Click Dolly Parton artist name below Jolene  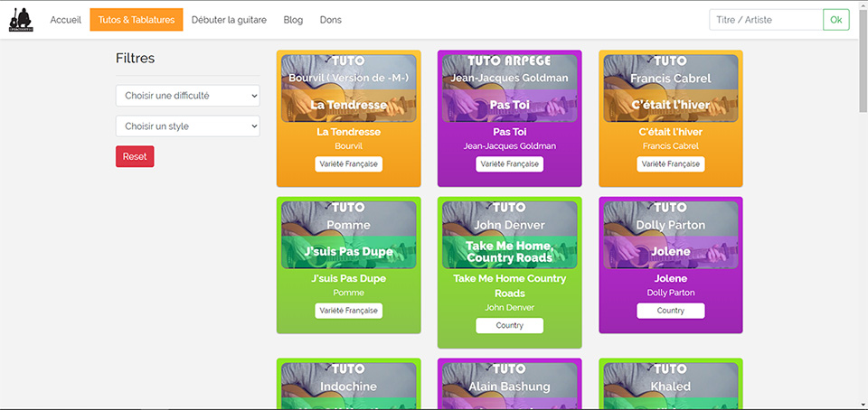[x=670, y=293]
